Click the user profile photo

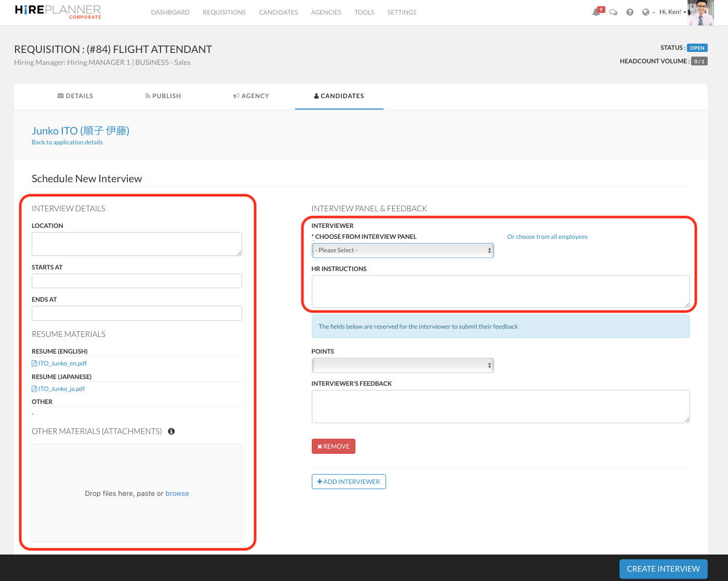(x=700, y=13)
